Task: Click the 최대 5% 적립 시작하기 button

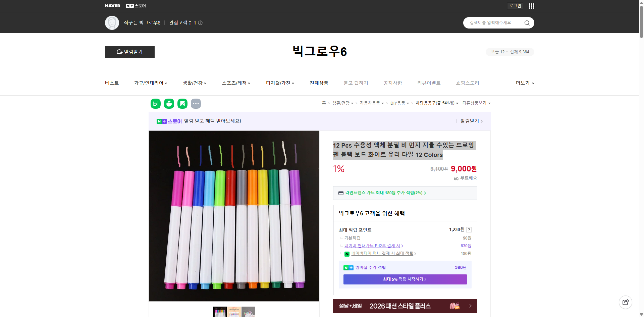Action: (405, 279)
